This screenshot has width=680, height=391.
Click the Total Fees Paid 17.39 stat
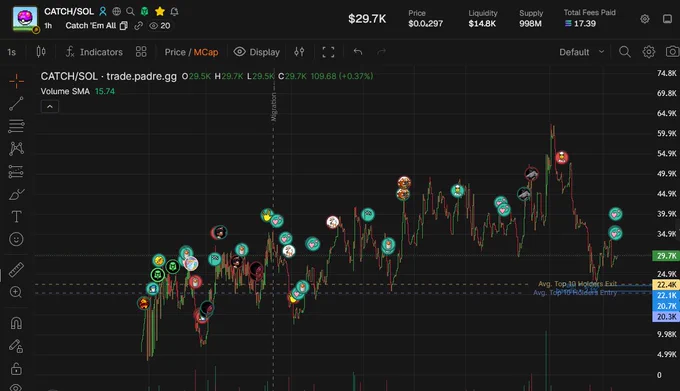(x=590, y=19)
